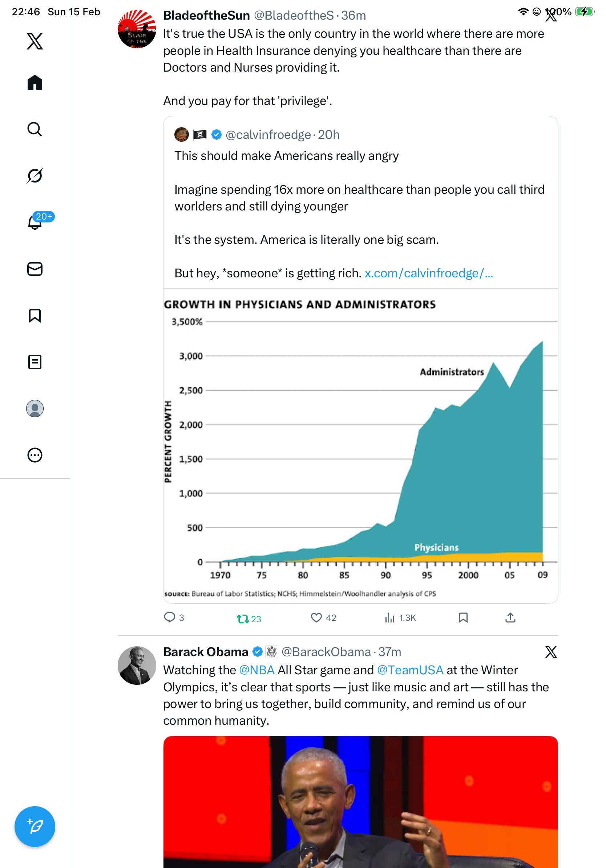Open Bookmarks in the sidebar

tap(35, 315)
